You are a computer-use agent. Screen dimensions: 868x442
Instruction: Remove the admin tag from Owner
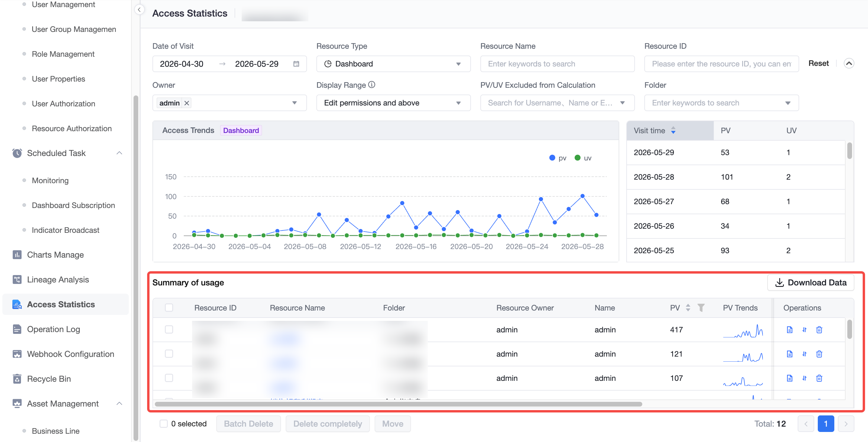pos(187,103)
